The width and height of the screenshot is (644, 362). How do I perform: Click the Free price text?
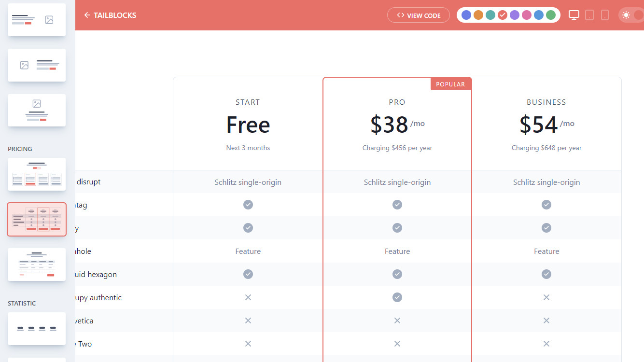248,125
